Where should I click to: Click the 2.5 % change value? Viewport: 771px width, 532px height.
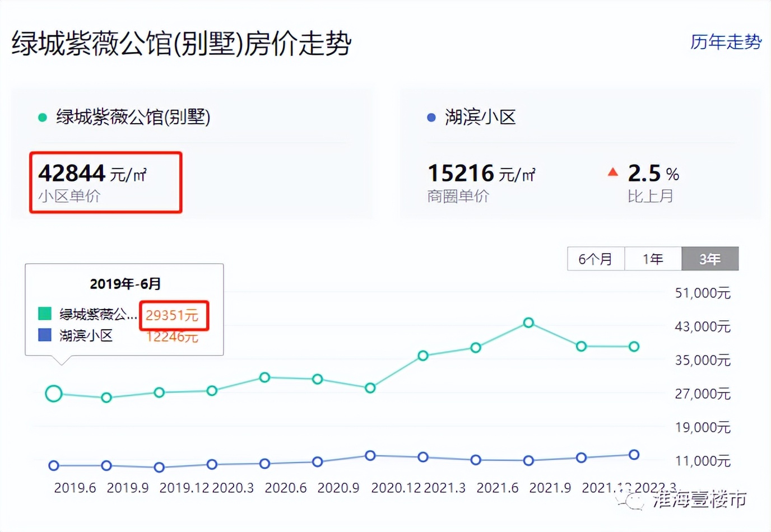click(653, 174)
